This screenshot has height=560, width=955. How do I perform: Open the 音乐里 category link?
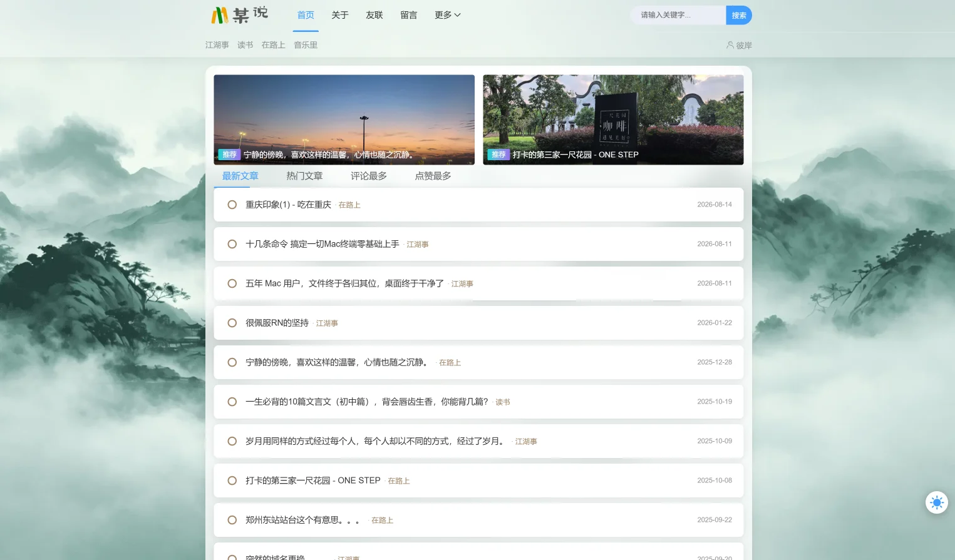point(306,45)
